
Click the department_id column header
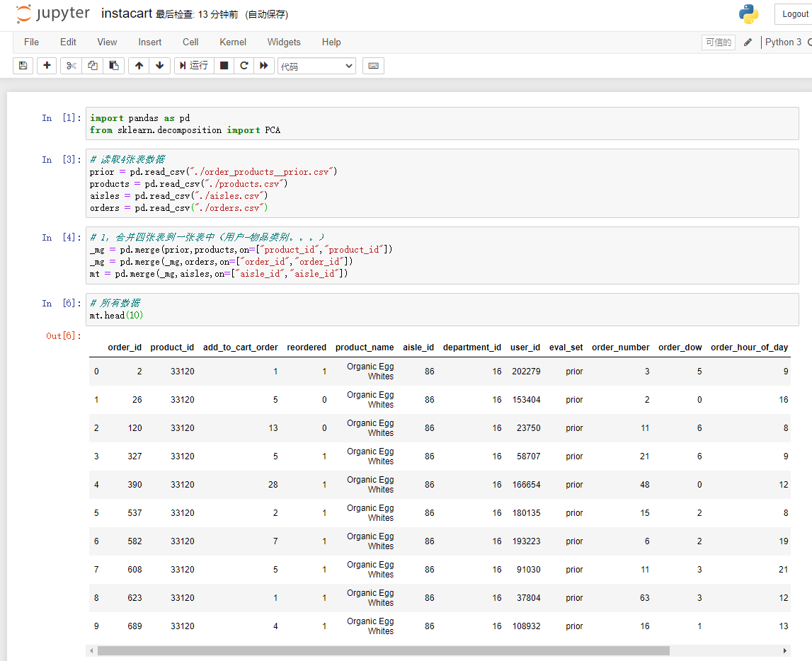(471, 347)
